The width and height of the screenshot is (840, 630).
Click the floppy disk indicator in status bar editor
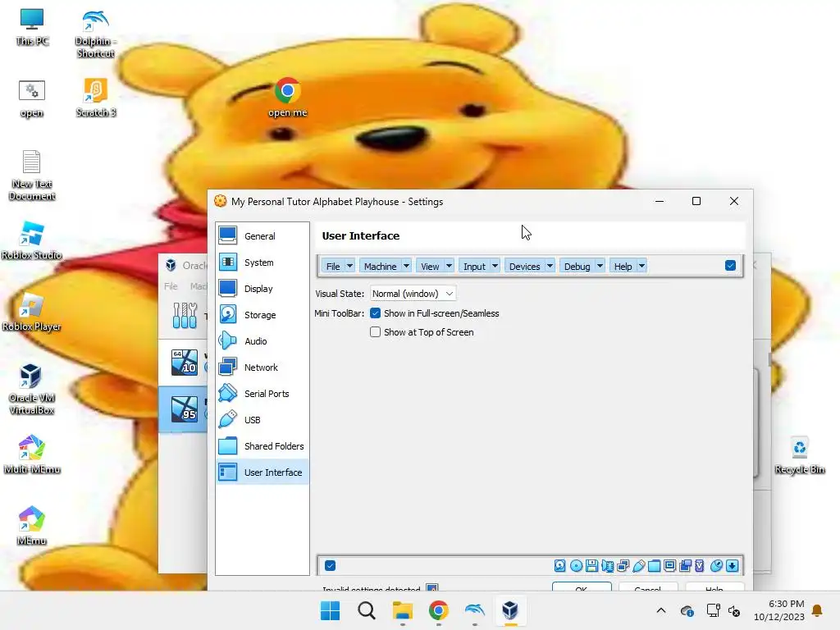tap(591, 566)
